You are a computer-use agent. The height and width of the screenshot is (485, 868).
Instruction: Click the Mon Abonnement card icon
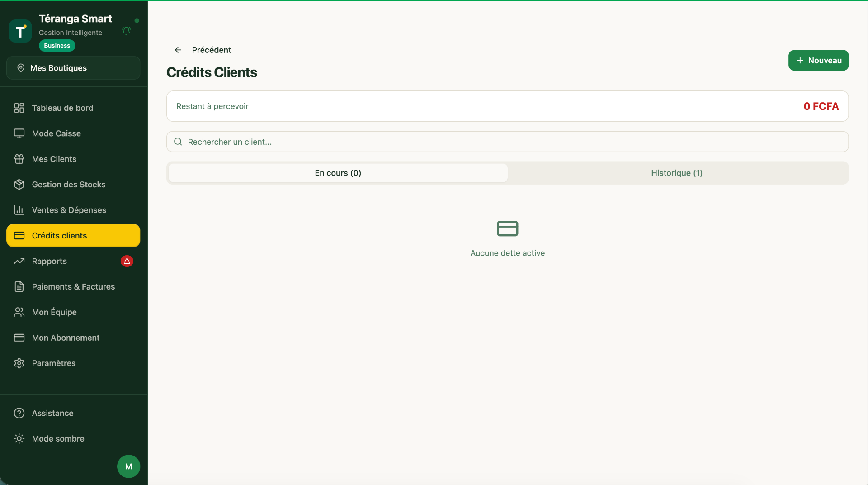coord(19,338)
